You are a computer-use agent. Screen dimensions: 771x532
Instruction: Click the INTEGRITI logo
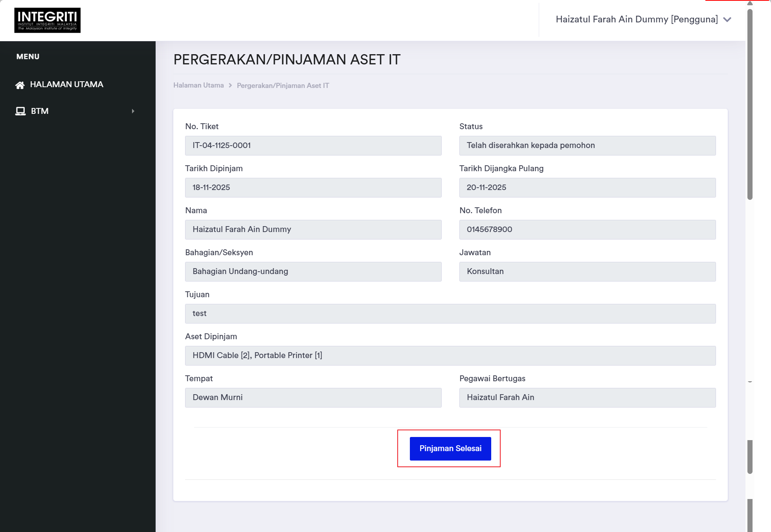(47, 20)
